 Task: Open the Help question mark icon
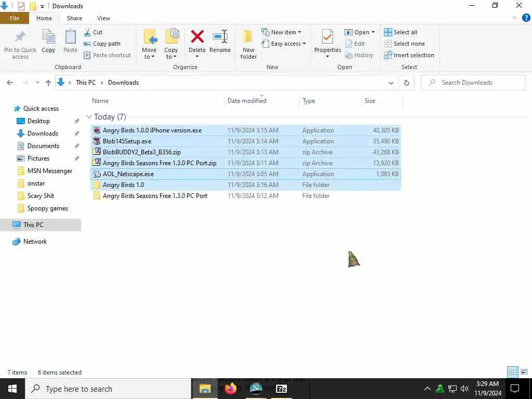tap(526, 18)
